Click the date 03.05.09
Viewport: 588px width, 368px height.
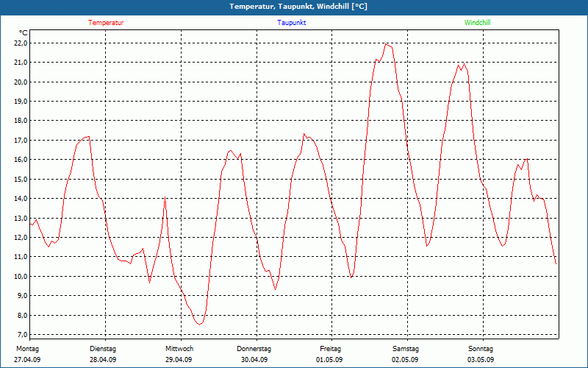[x=481, y=360]
